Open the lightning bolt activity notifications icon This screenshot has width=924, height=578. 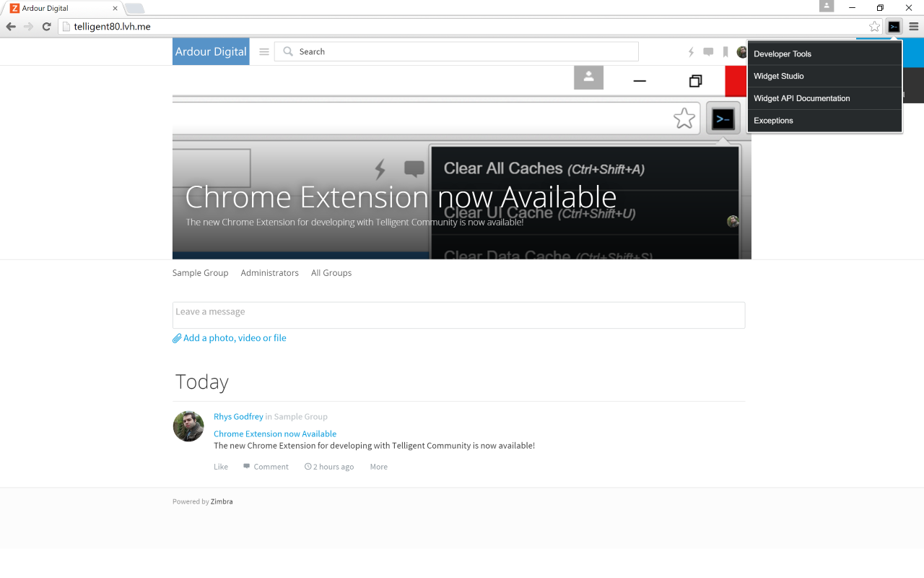691,51
